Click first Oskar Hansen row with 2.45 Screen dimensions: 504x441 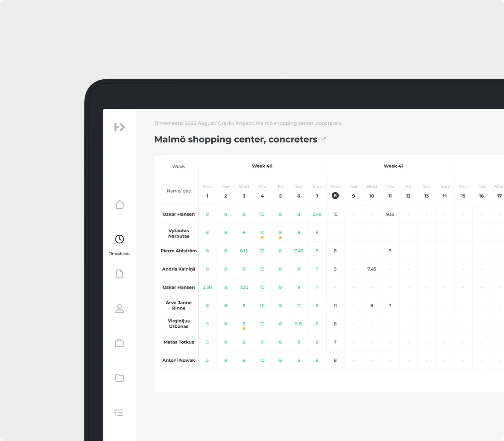coord(179,214)
